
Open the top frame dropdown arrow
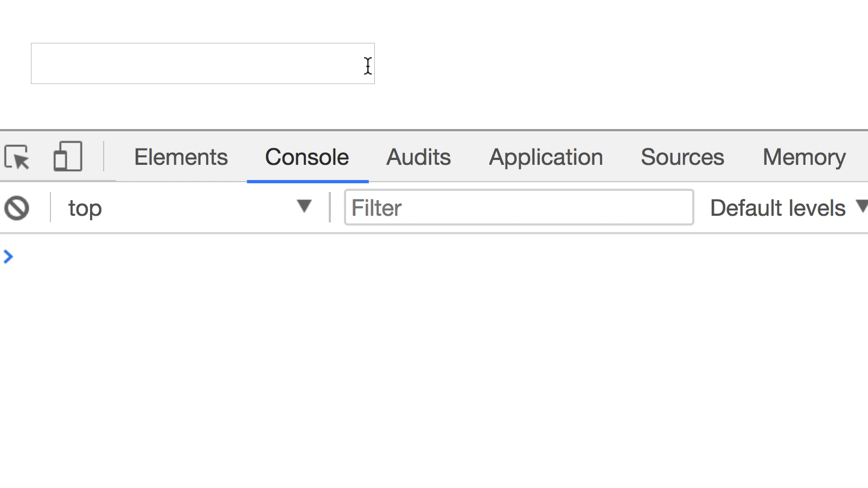click(304, 207)
